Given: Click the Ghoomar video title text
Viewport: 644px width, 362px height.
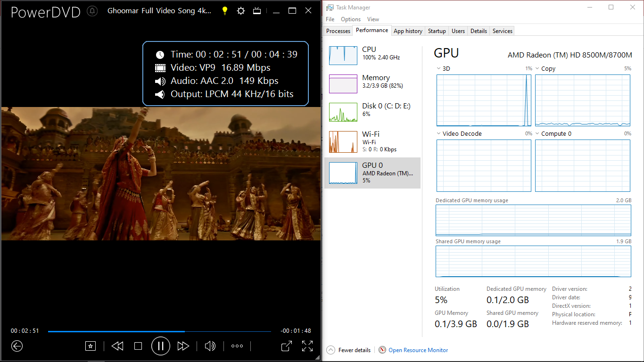Looking at the screenshot, I should coord(159,10).
